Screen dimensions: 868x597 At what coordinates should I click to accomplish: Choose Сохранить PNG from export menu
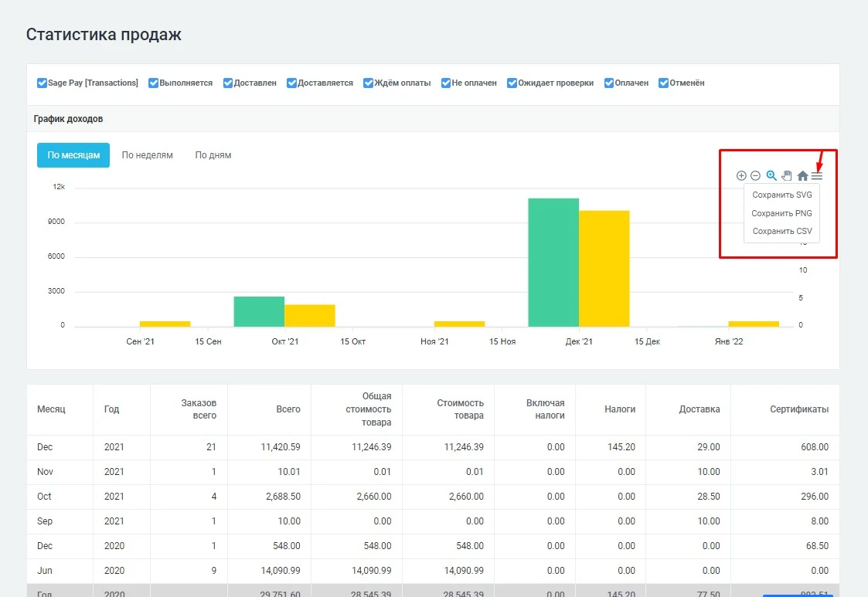[781, 213]
